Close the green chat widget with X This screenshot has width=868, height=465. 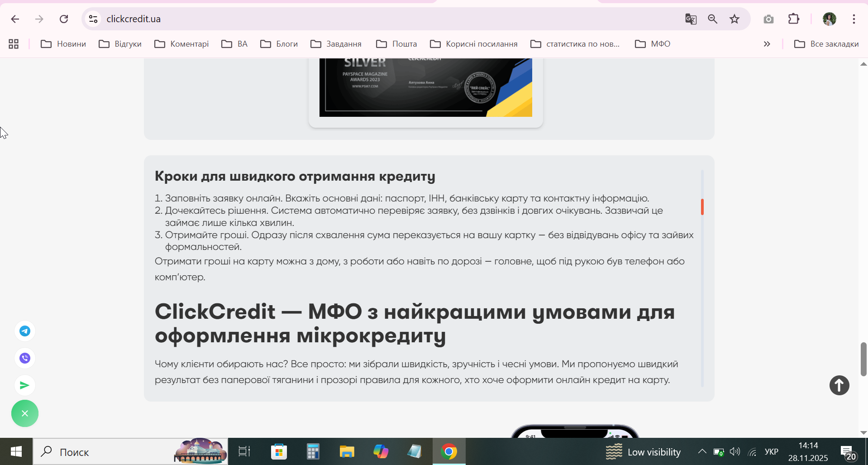click(x=25, y=413)
